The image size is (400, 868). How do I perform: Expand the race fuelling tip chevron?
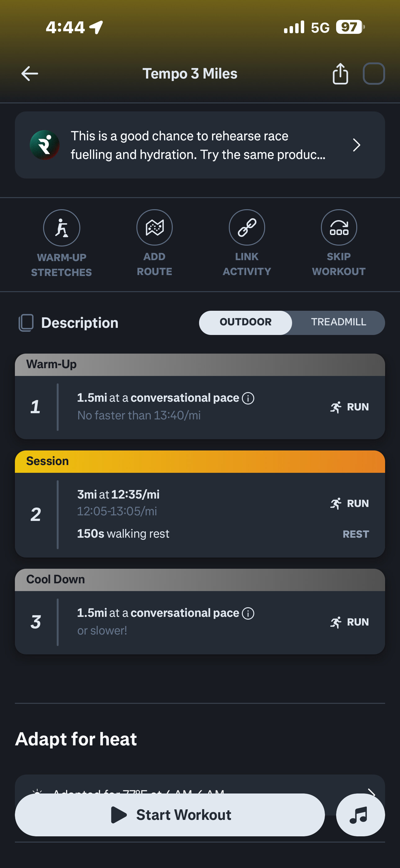point(357,145)
